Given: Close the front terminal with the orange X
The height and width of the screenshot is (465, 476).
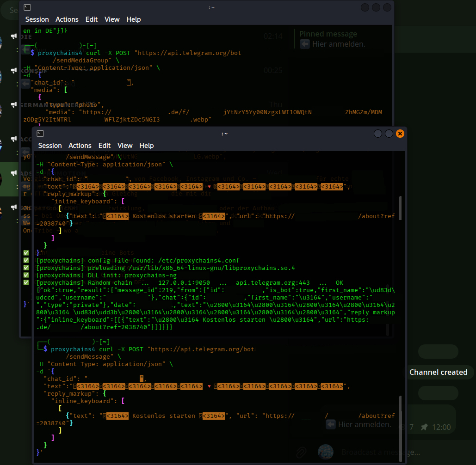Looking at the screenshot, I should pyautogui.click(x=400, y=134).
